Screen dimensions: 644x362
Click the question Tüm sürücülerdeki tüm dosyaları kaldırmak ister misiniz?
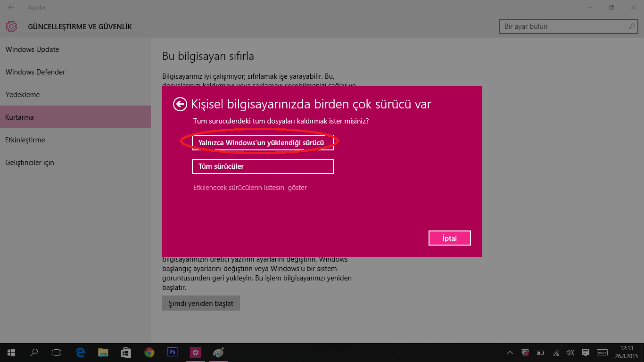(x=281, y=121)
